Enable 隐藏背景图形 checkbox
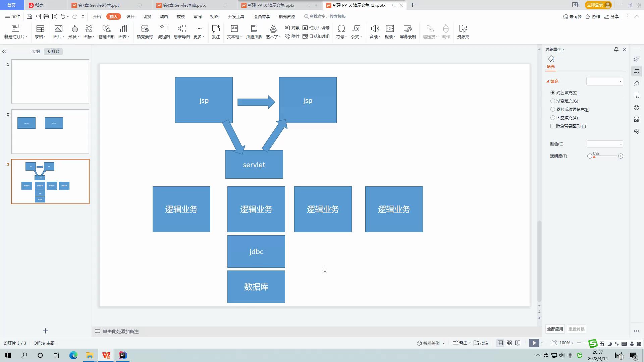 click(x=553, y=126)
